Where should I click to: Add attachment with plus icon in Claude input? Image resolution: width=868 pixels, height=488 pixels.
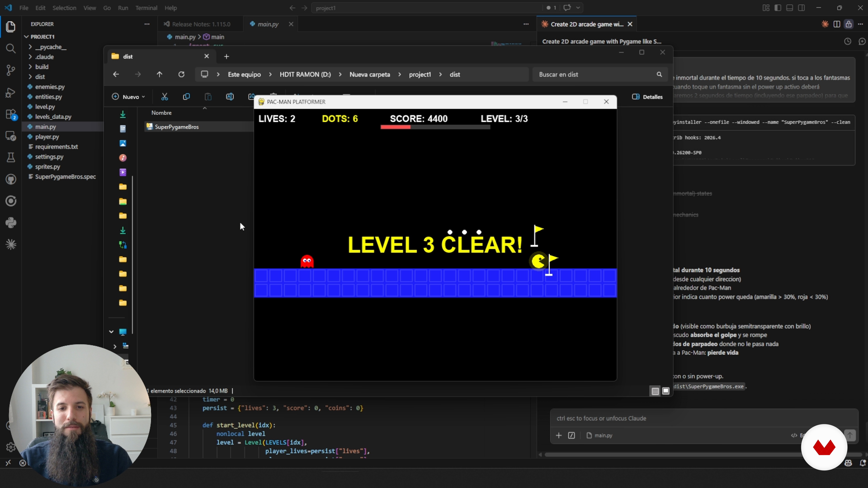[x=559, y=435]
